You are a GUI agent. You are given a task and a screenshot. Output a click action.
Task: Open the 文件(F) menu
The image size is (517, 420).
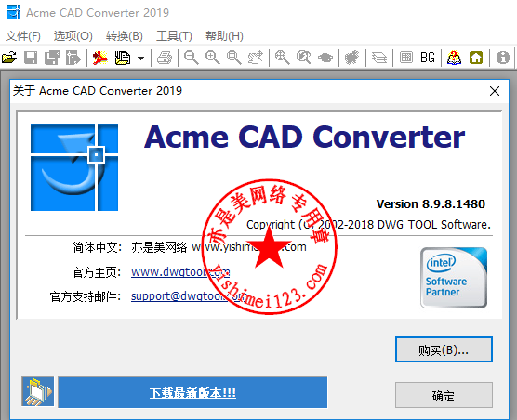(x=23, y=35)
